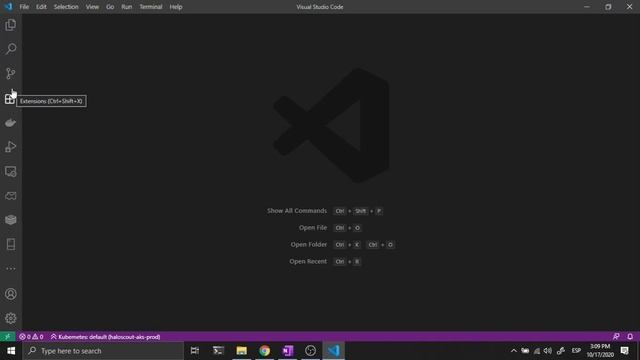
Task: Click the Show All Commands label
Action: (297, 211)
